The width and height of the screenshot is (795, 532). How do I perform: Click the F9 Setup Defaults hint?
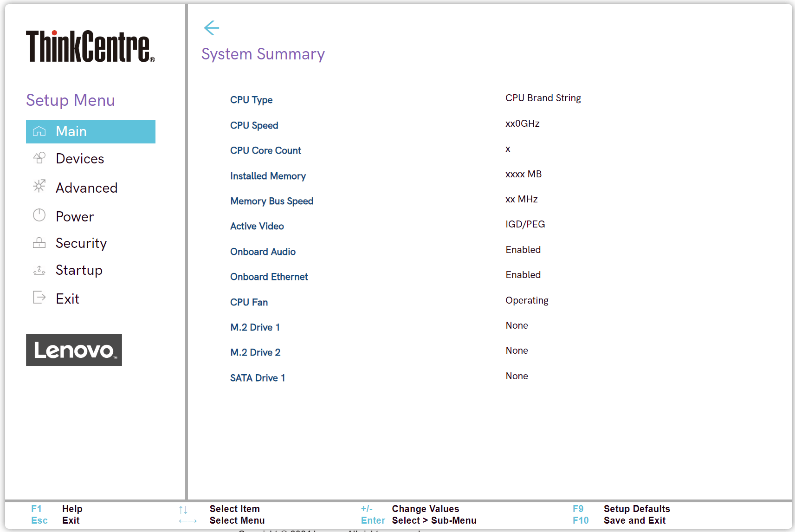point(621,509)
